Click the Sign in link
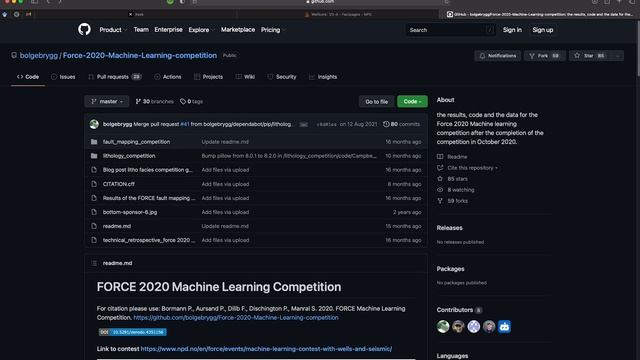 [512, 30]
